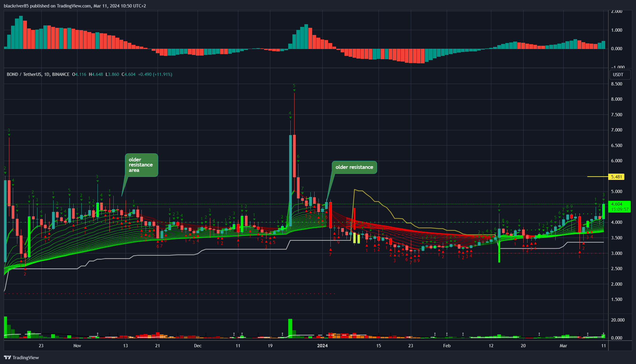Click the 20.000 volume axis label
The width and height of the screenshot is (636, 364).
[x=618, y=320]
